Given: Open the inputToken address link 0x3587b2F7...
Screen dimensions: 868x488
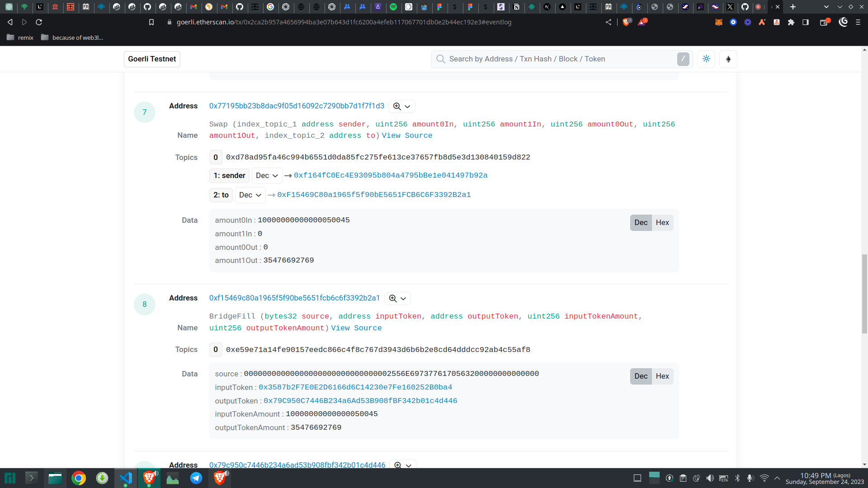Looking at the screenshot, I should (x=355, y=387).
